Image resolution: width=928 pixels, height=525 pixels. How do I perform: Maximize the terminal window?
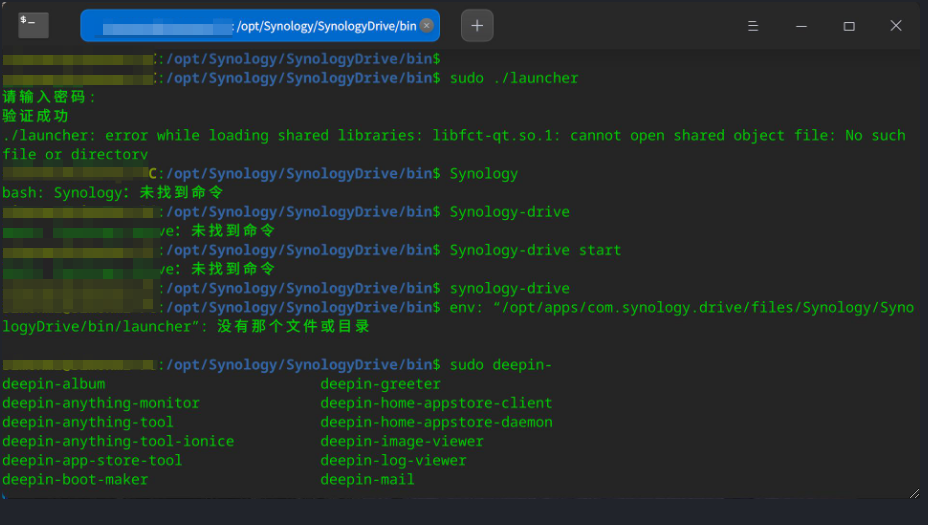(x=849, y=25)
